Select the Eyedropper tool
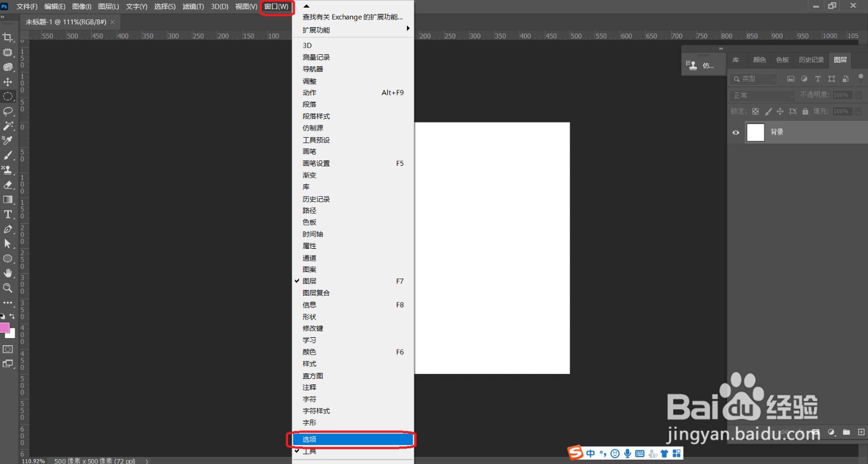868x464 pixels. [8, 140]
